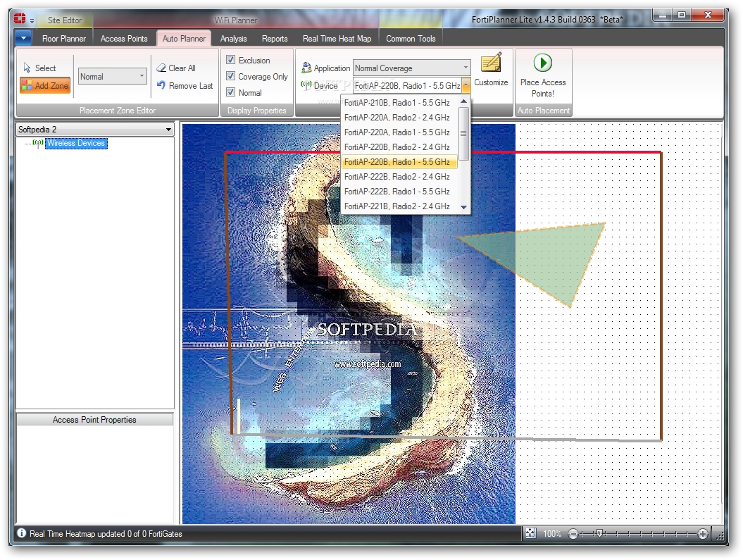Toggle the Normal display checkbox

coord(231,92)
